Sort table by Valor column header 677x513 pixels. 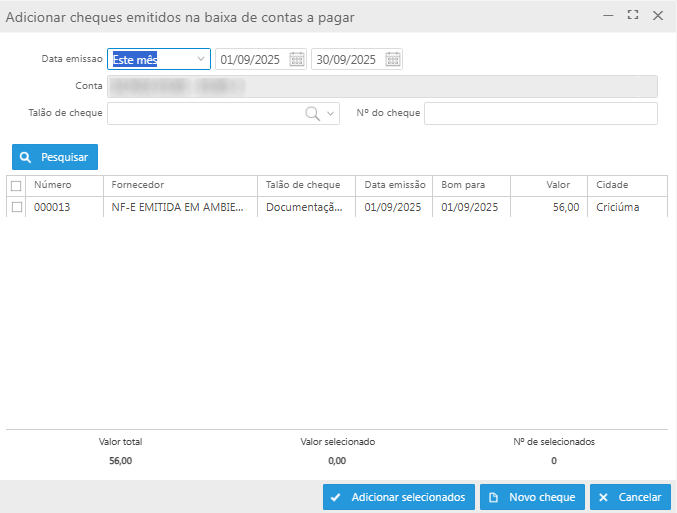(x=557, y=185)
